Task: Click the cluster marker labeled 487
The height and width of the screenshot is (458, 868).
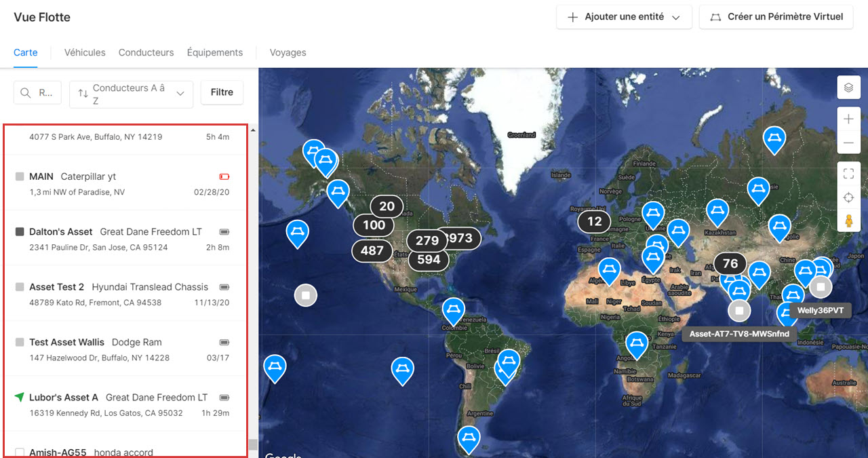Action: pos(372,250)
